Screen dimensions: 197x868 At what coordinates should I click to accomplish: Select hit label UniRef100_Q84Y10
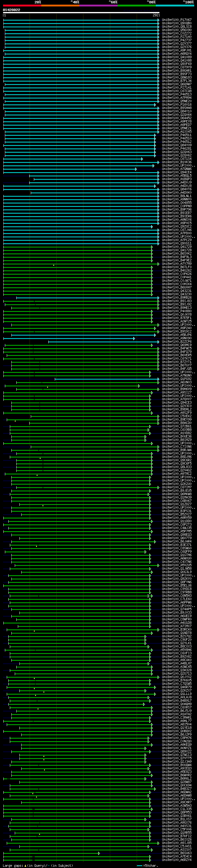coord(176,111)
